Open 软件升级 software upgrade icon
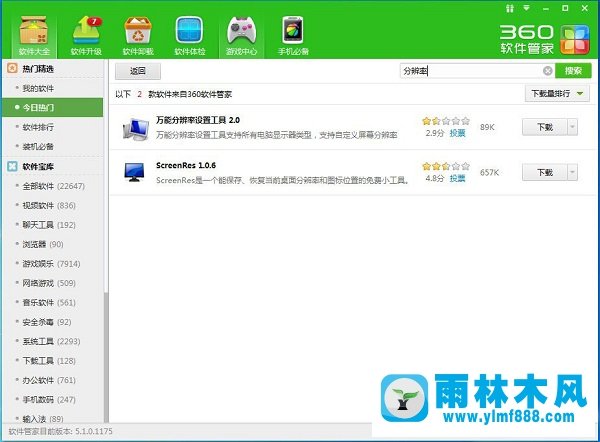The height and width of the screenshot is (442, 600). coord(86,36)
